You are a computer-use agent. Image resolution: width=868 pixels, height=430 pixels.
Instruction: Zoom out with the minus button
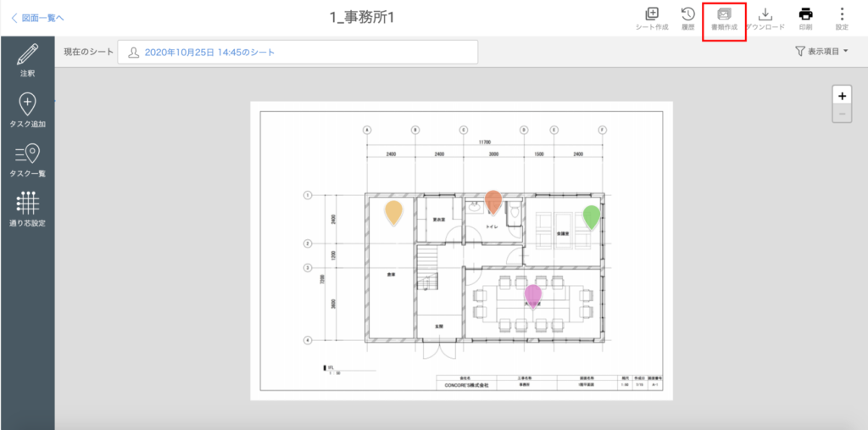click(842, 114)
